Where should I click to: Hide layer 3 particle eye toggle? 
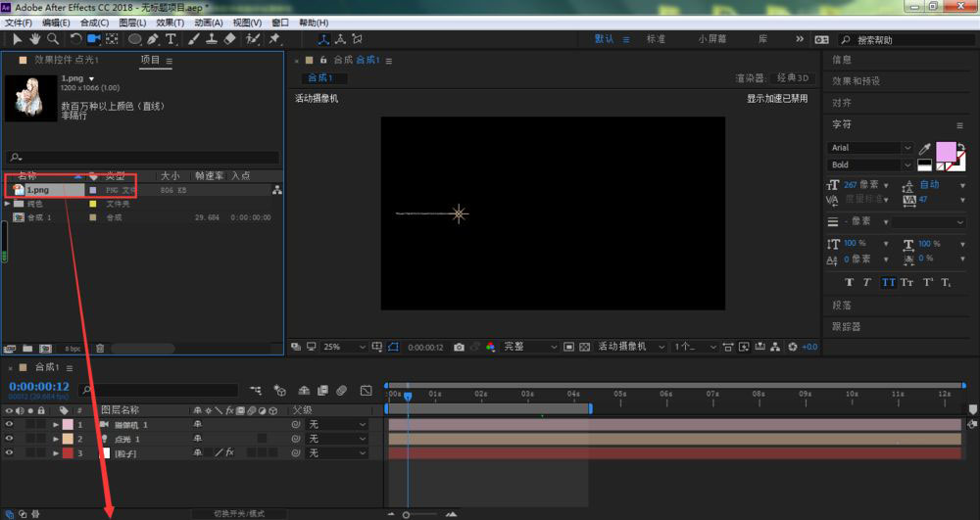pyautogui.click(x=9, y=453)
